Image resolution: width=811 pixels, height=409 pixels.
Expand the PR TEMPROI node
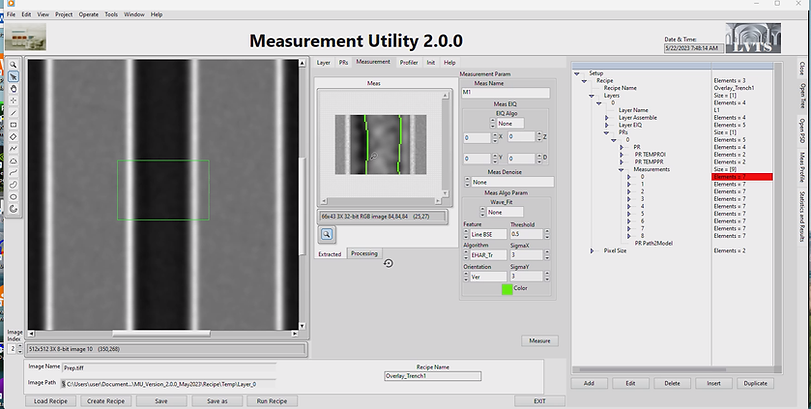pyautogui.click(x=621, y=155)
